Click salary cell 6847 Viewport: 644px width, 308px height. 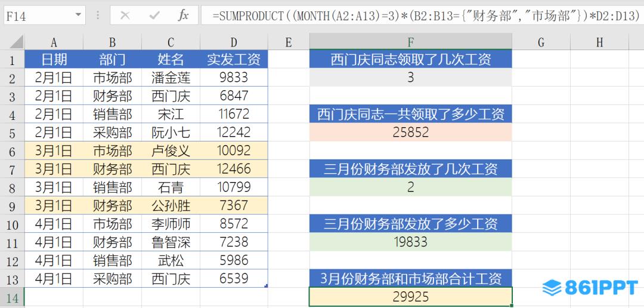234,96
